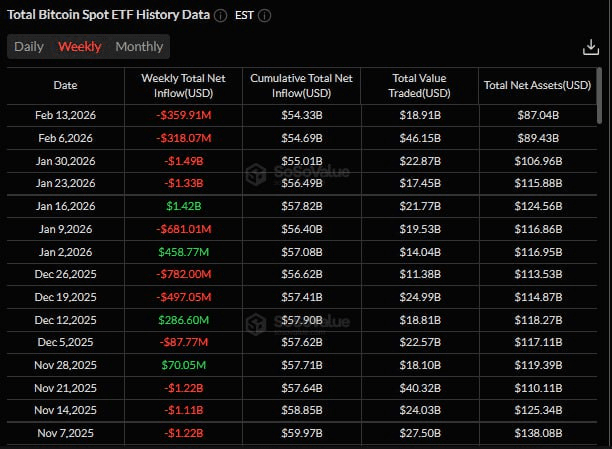Switch to the Daily tab
This screenshot has height=449, width=612.
[x=29, y=47]
